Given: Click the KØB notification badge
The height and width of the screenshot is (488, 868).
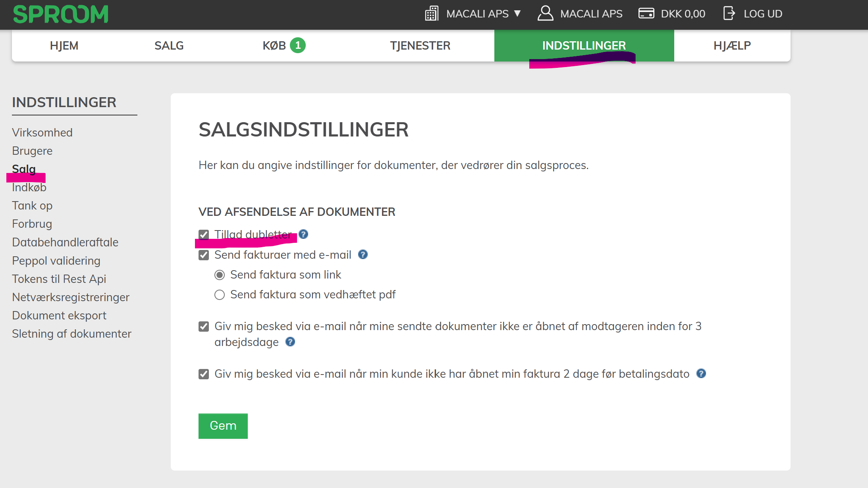Looking at the screenshot, I should coord(298,46).
